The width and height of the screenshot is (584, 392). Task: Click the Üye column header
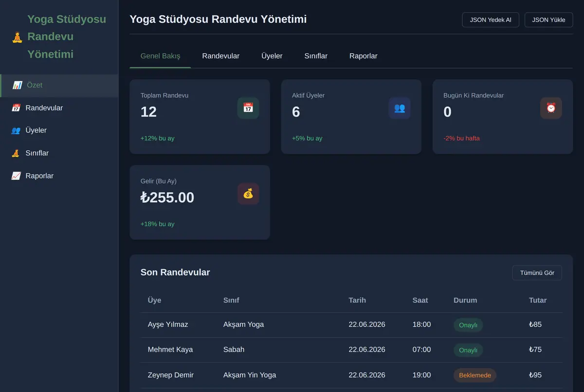pos(154,300)
